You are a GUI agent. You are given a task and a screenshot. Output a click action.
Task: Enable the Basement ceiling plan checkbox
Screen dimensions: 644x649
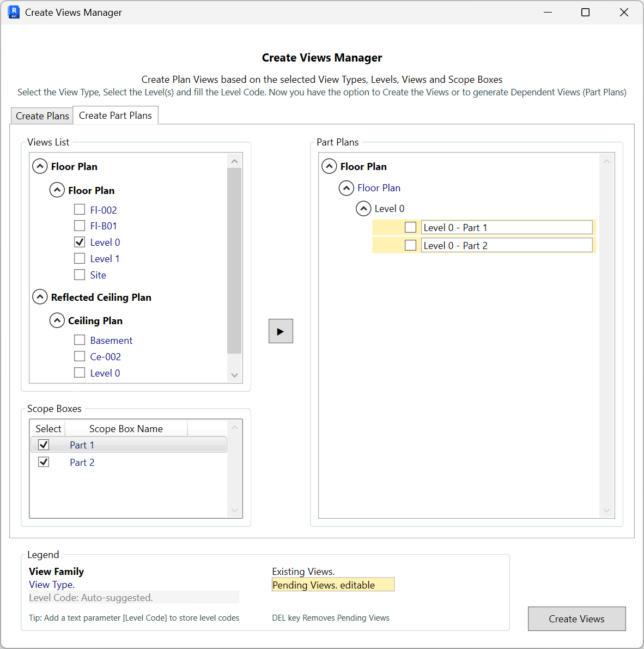(80, 340)
